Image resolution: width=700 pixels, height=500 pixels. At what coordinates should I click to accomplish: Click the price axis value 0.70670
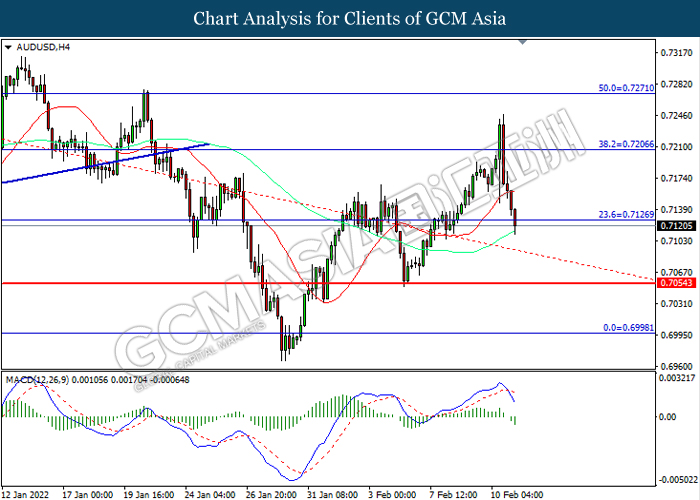pyautogui.click(x=676, y=272)
